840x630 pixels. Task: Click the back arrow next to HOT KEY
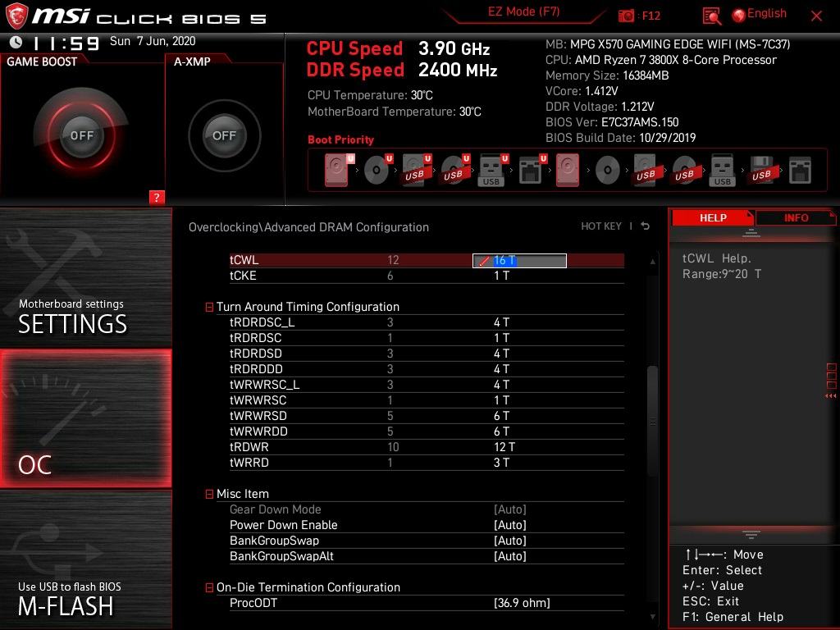click(646, 226)
